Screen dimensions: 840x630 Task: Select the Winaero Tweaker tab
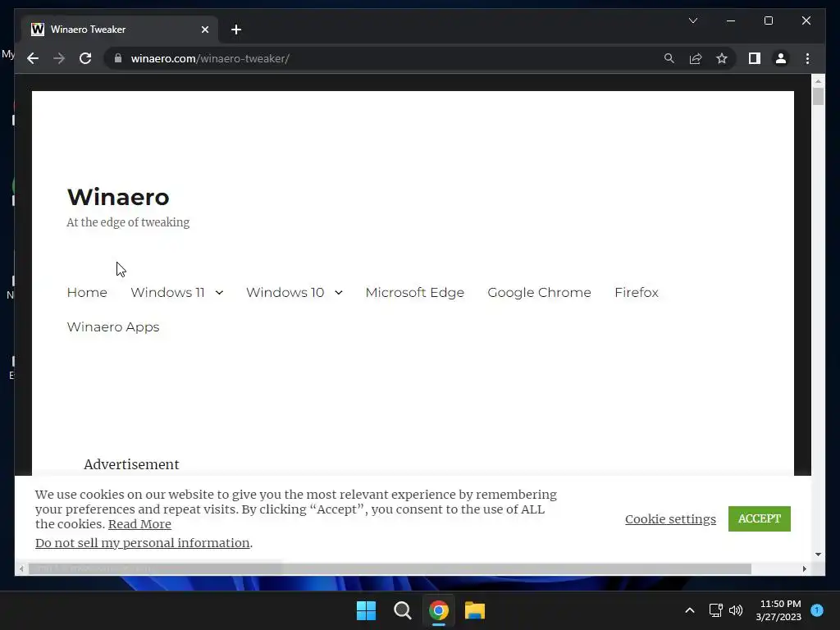click(119, 30)
